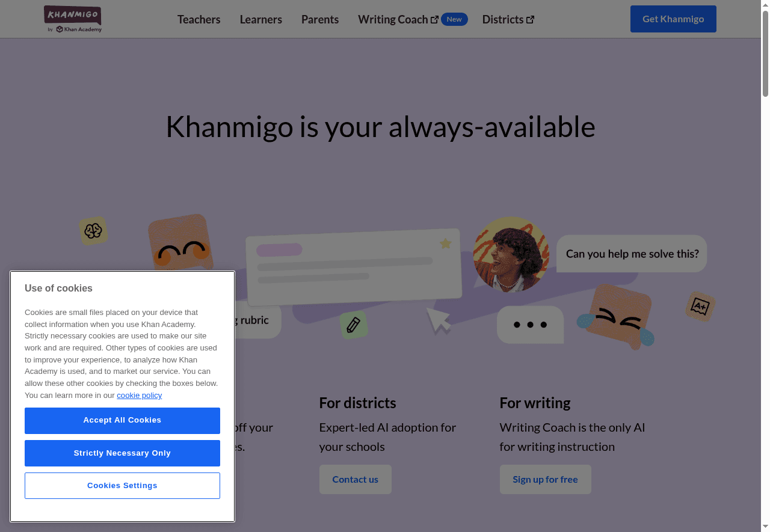Open the Writing Coach page
770x532 pixels.
point(392,19)
